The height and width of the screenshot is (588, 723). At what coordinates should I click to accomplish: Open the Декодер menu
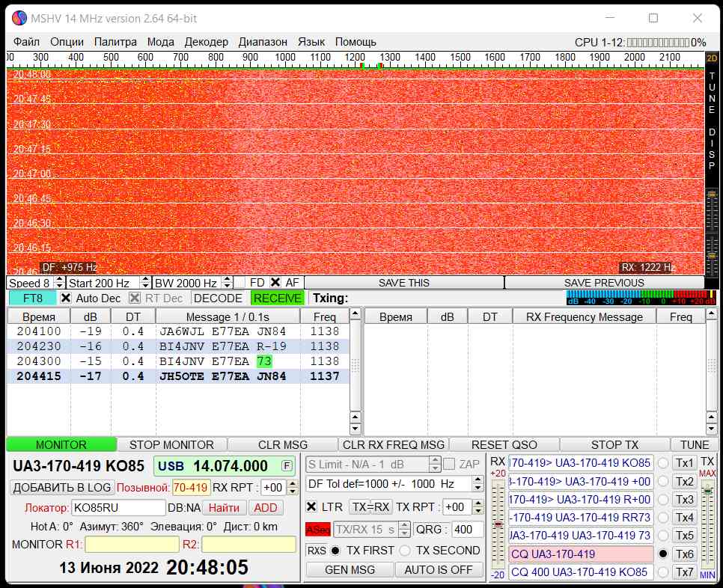point(206,42)
